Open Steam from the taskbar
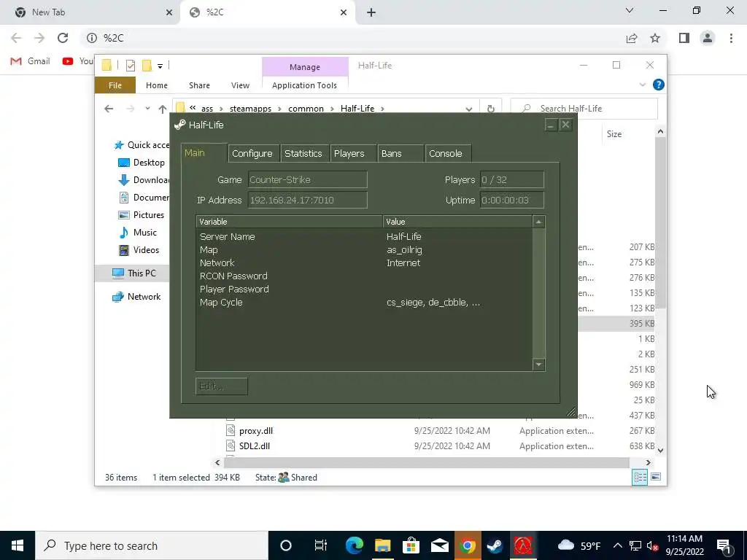The width and height of the screenshot is (747, 560). (495, 545)
